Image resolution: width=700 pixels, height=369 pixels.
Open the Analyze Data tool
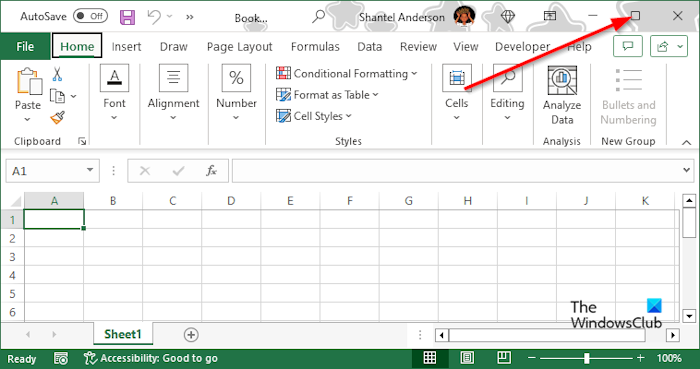[x=562, y=95]
